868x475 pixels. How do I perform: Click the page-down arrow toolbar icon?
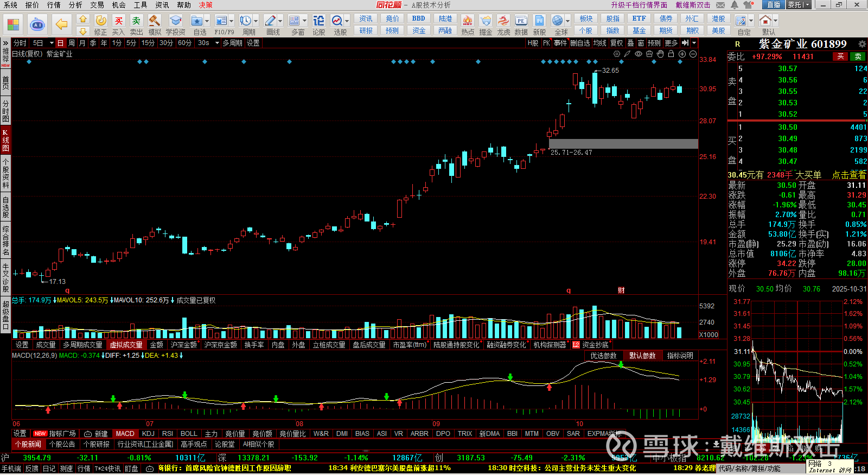83,31
